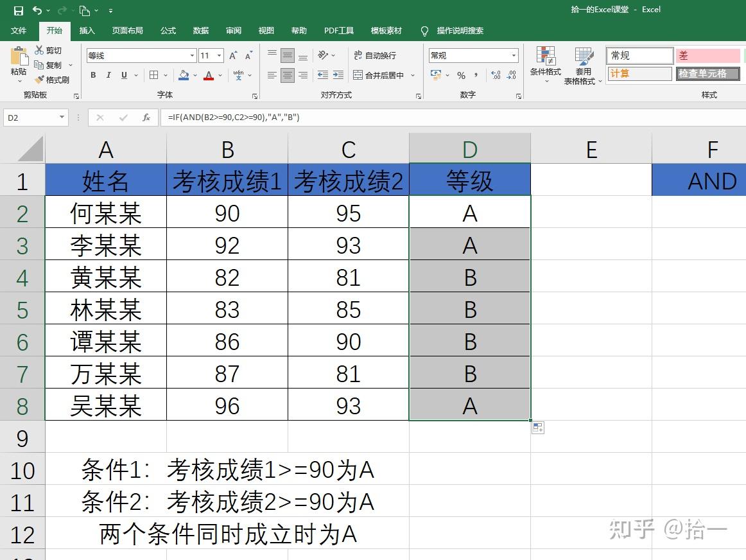The image size is (746, 560).
Task: Click the comma style icon
Action: 476,75
